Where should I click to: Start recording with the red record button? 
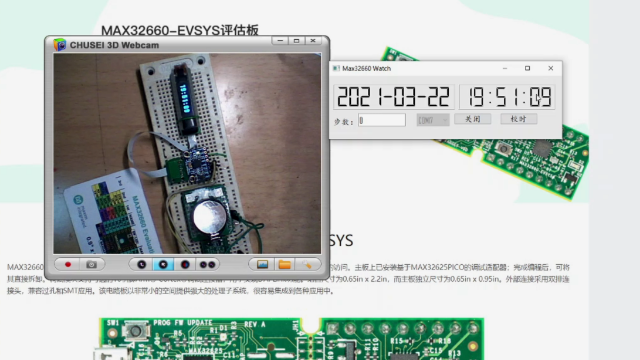click(x=68, y=264)
